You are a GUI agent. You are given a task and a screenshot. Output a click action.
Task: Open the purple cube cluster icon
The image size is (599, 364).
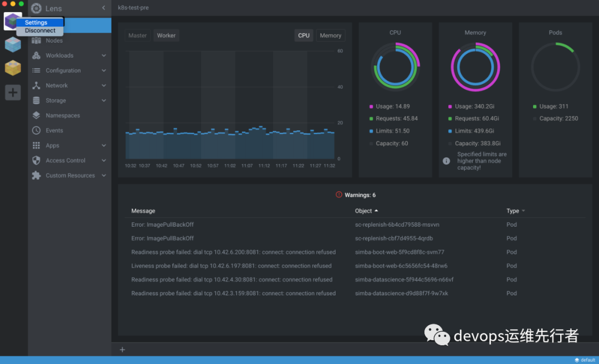tap(12, 22)
